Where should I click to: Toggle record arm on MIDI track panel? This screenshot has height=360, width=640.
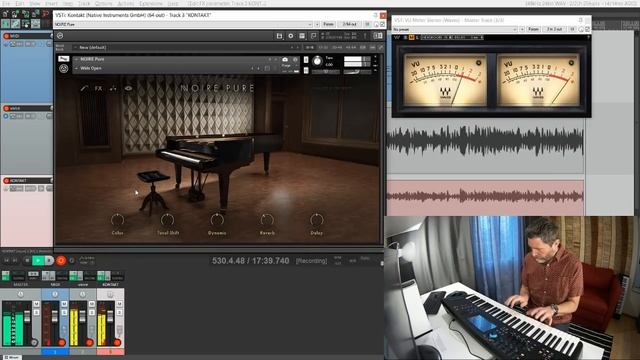[6, 36]
